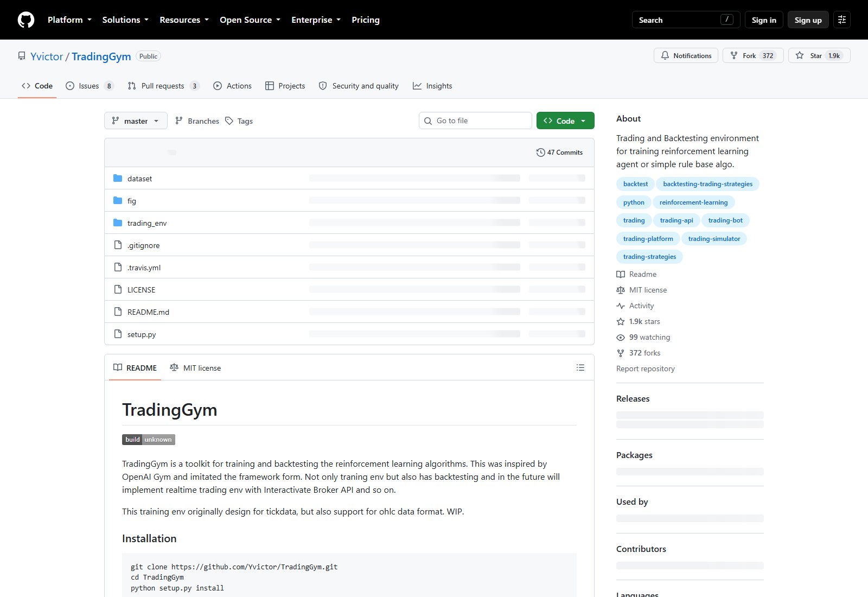Open the master branch selector
The height and width of the screenshot is (597, 868).
(x=136, y=120)
